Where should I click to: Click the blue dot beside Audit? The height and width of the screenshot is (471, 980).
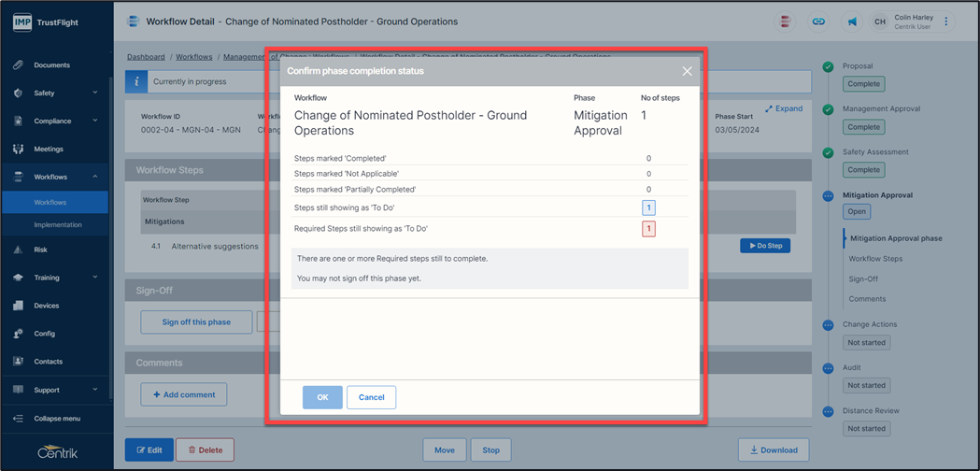point(828,368)
